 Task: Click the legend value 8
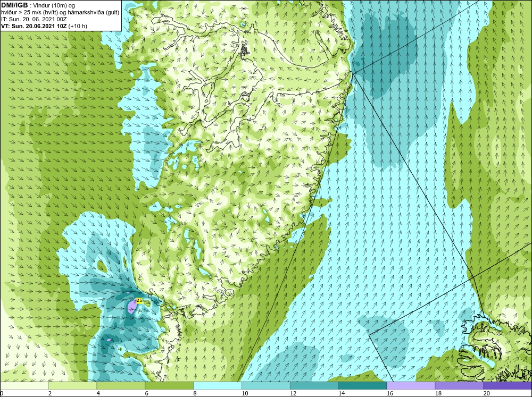pos(195,393)
